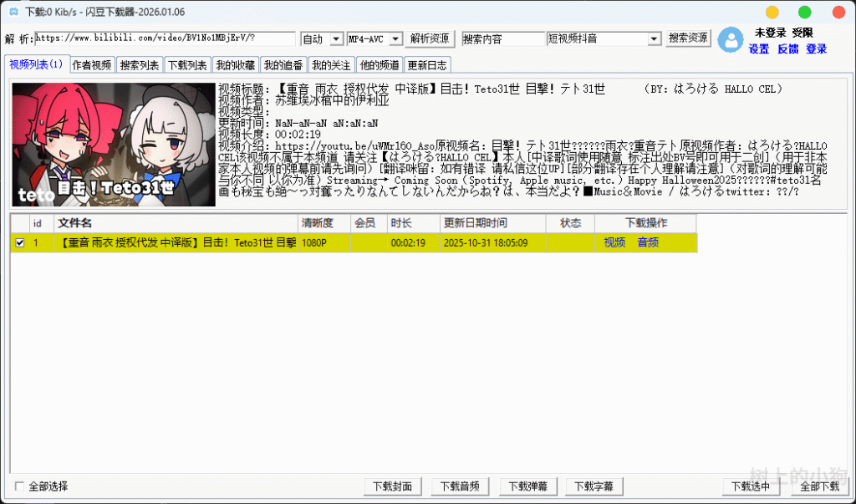The height and width of the screenshot is (504, 856).
Task: Open the 下载列表 tab
Action: pyautogui.click(x=187, y=65)
